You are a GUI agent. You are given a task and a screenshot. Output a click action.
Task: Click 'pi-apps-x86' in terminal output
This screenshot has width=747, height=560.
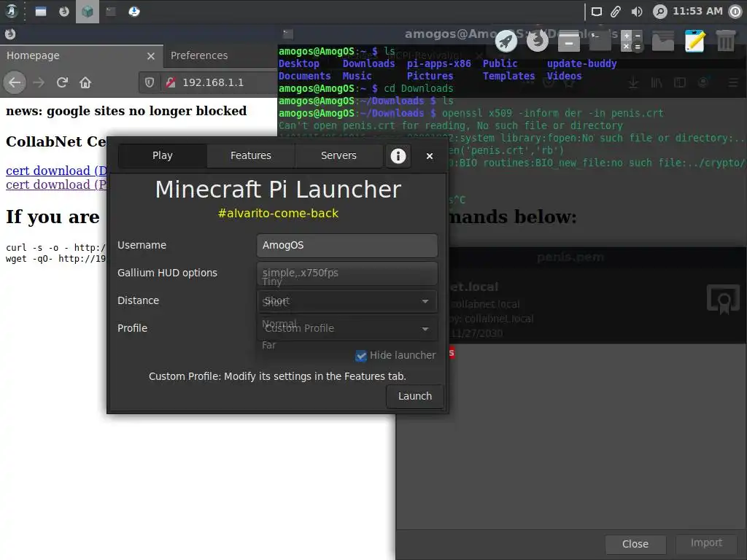point(438,64)
